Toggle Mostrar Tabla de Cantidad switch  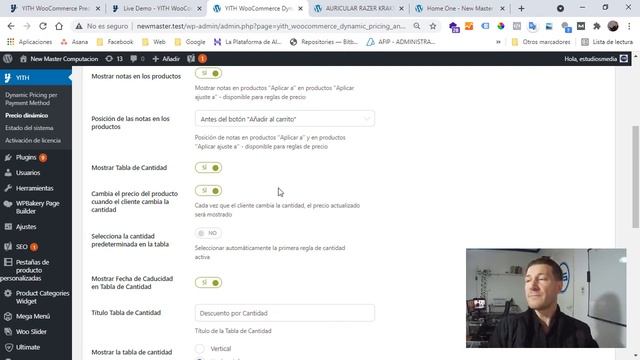click(x=208, y=168)
